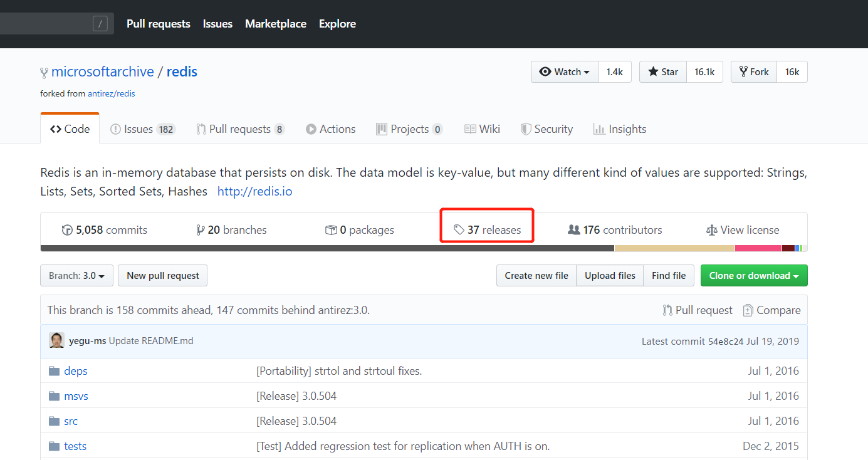Click the Find file button
The width and height of the screenshot is (868, 460).
click(x=669, y=276)
